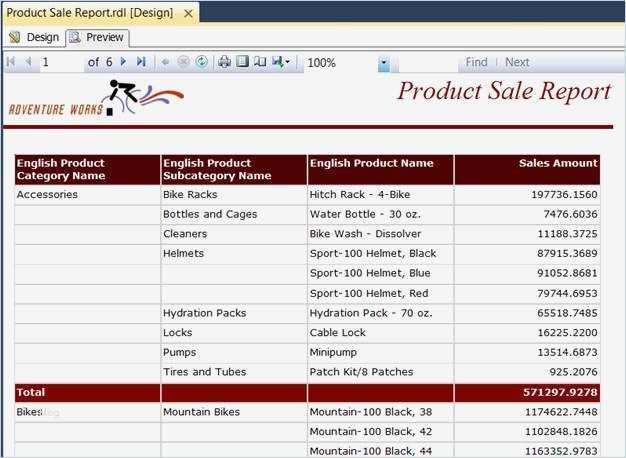Close the Product Sale Report.rdl tab

(188, 14)
